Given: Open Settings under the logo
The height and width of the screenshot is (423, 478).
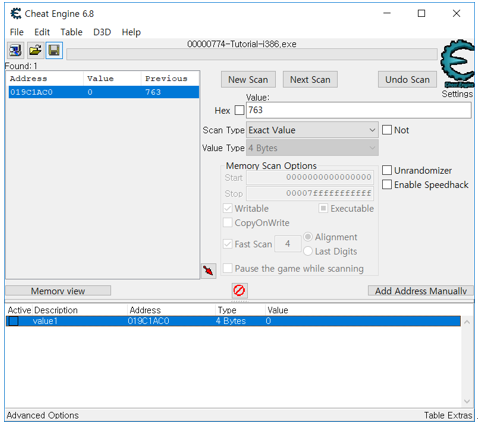Looking at the screenshot, I should tap(457, 94).
